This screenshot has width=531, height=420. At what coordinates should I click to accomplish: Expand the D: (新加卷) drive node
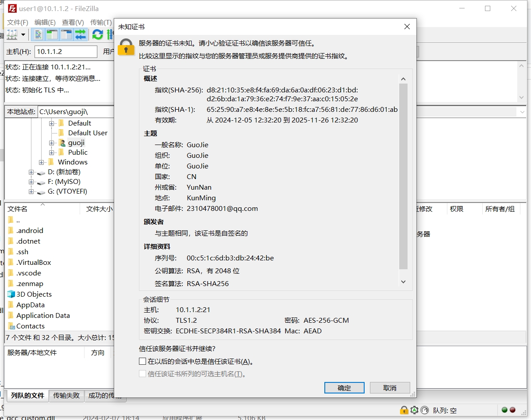[x=31, y=172]
